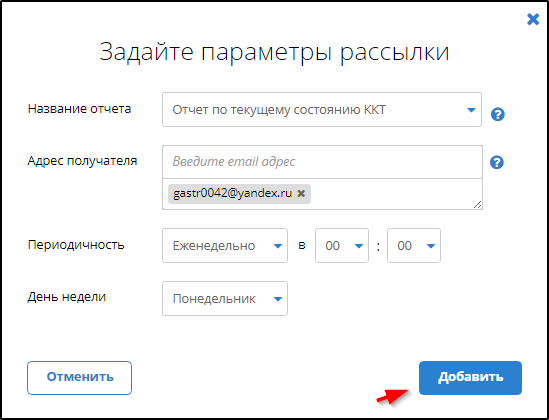Image resolution: width=549 pixels, height=420 pixels.
Task: Click the blue 'Добавить' button
Action: (x=470, y=378)
